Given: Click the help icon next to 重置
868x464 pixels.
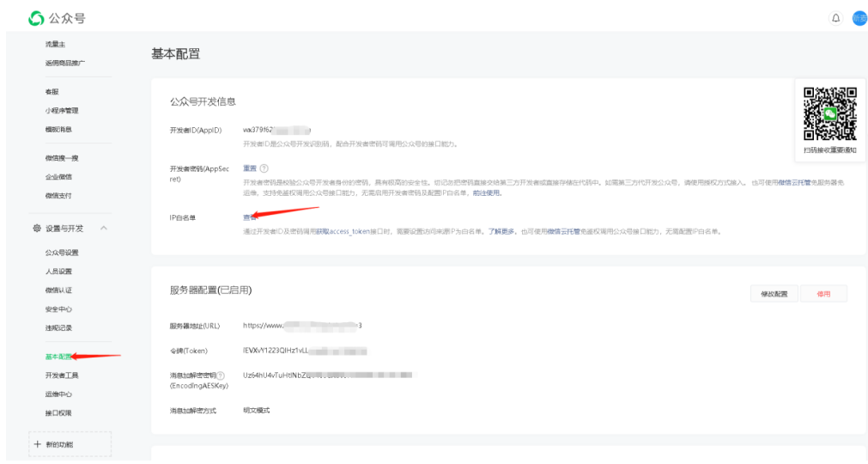Looking at the screenshot, I should pyautogui.click(x=264, y=168).
